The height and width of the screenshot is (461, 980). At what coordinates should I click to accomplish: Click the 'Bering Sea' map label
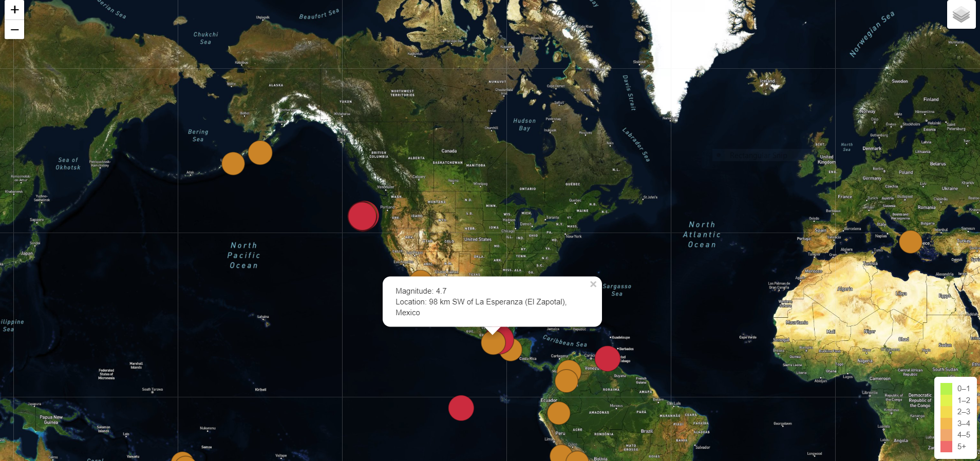click(x=198, y=136)
